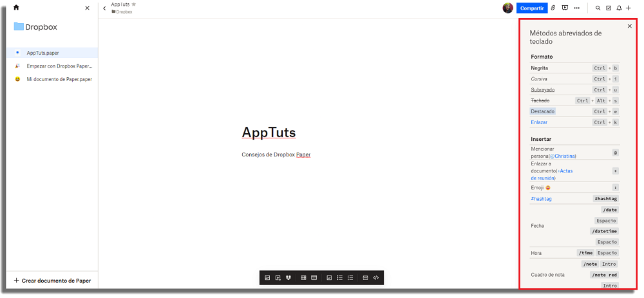Insert section divider from toolbar
This screenshot has width=644, height=298.
(365, 277)
